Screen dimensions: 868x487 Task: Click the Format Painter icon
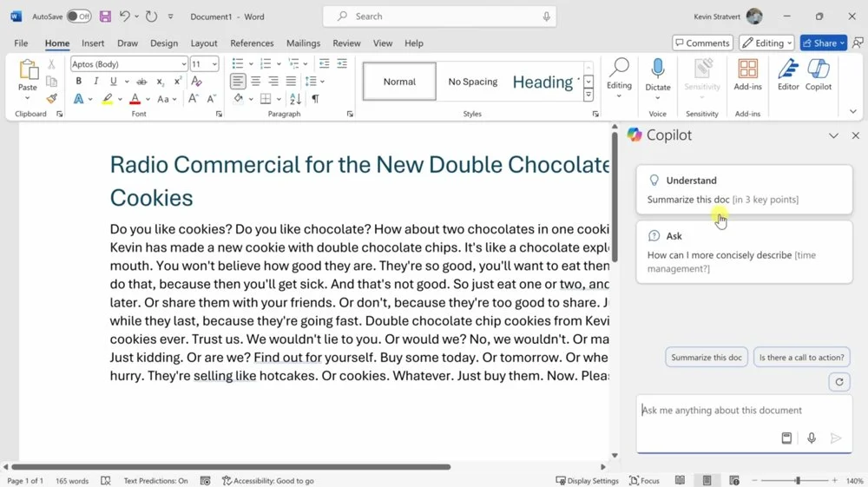coord(52,99)
